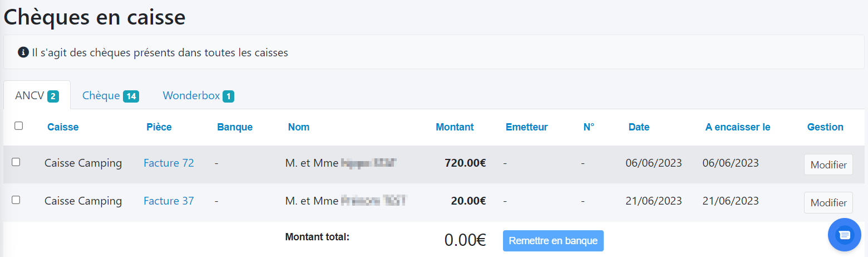Toggle the select-all checkbox in table header
This screenshot has width=868, height=257.
19,126
